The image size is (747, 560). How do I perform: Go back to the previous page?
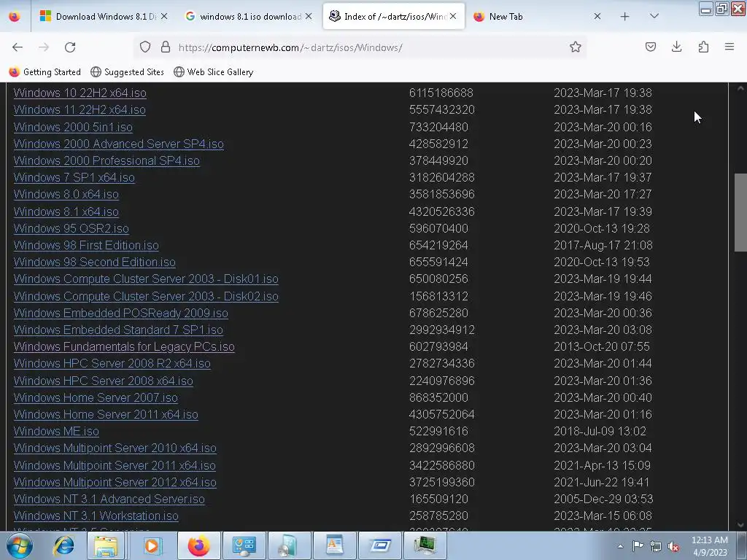18,47
